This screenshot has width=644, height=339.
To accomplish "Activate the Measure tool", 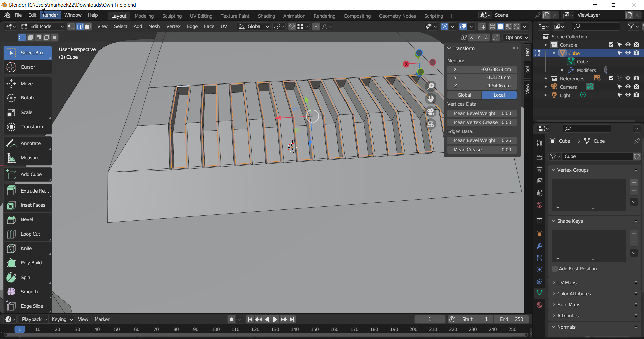I will coord(28,158).
